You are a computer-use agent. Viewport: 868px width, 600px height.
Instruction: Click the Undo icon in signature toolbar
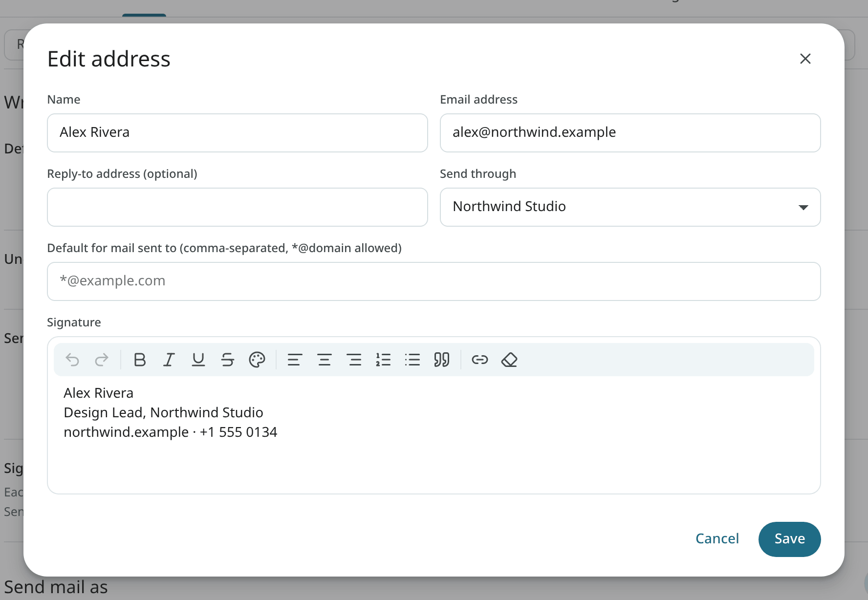(x=72, y=360)
